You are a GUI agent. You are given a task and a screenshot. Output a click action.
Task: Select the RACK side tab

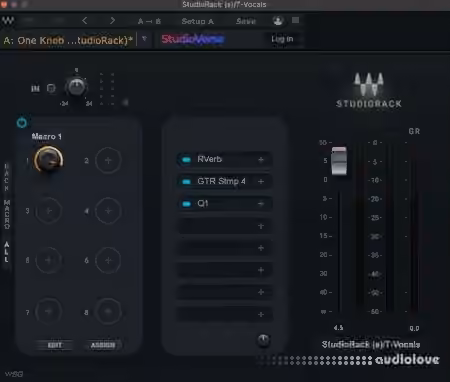pos(7,177)
